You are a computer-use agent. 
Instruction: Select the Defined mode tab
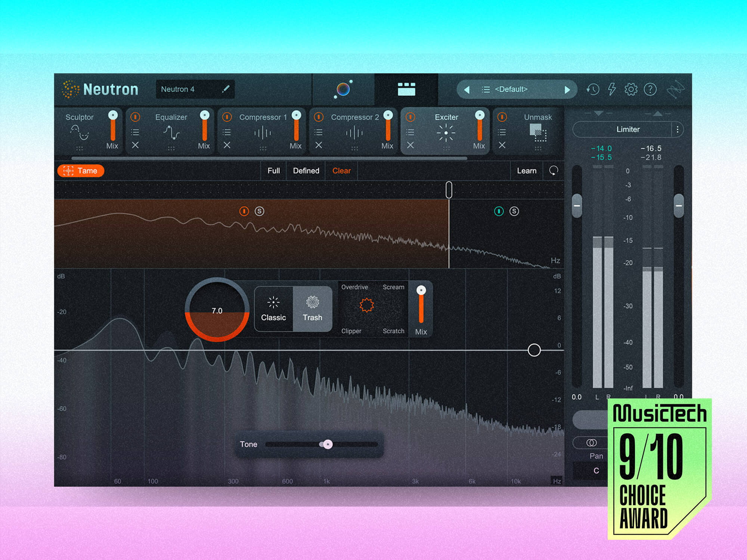(x=306, y=171)
